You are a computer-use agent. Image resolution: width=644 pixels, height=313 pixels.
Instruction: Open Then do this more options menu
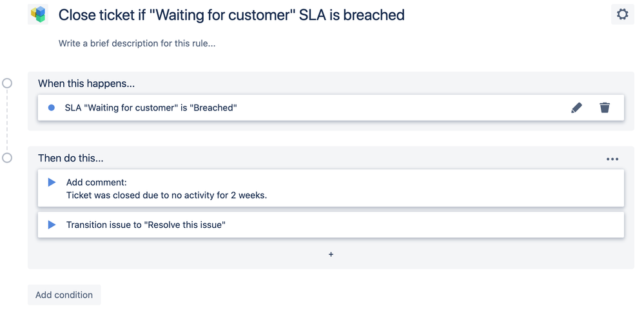[612, 159]
